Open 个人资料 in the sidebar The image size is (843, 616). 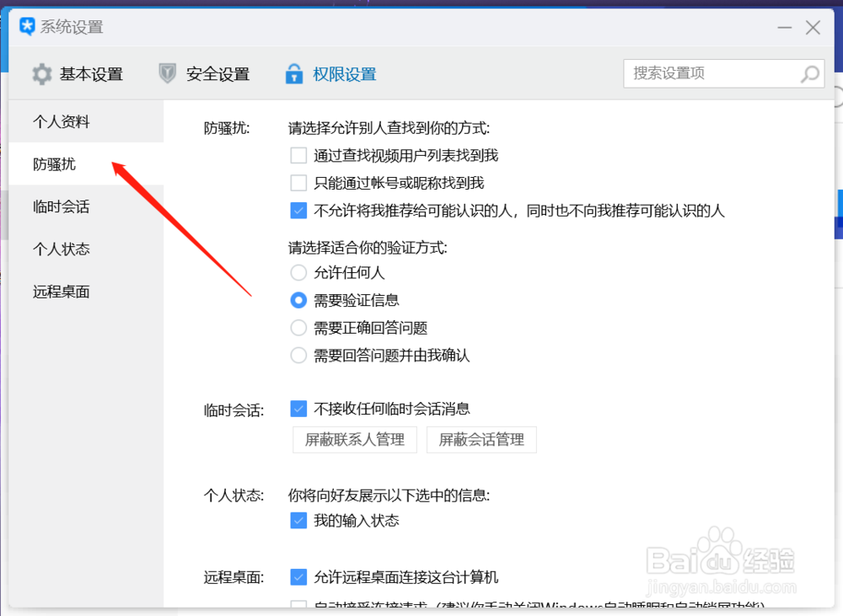(86, 121)
